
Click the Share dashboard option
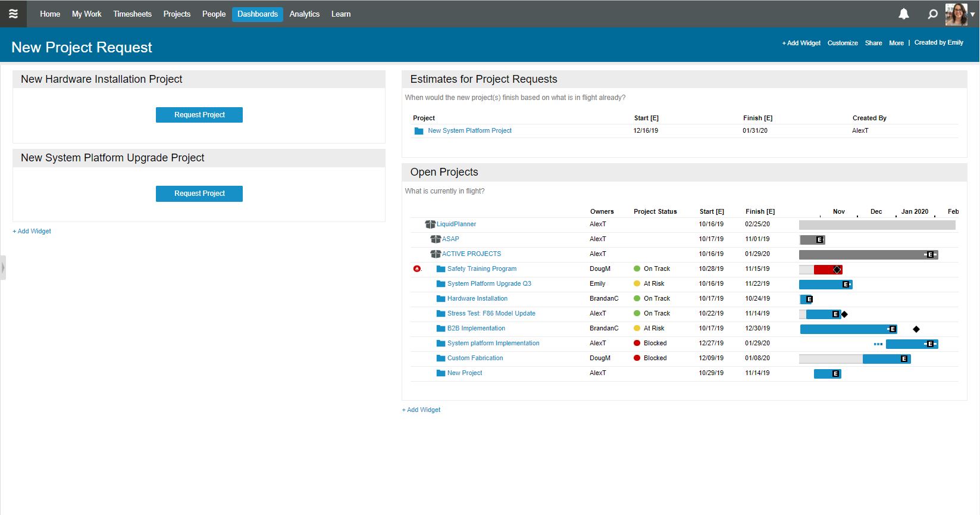click(873, 43)
